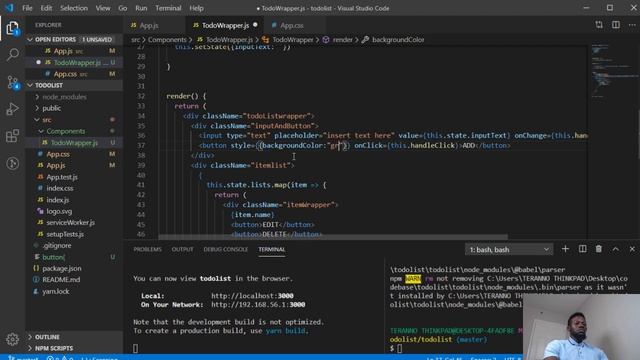Split the terminal pane
Viewport: 640px width, 360px height.
[x=582, y=249]
